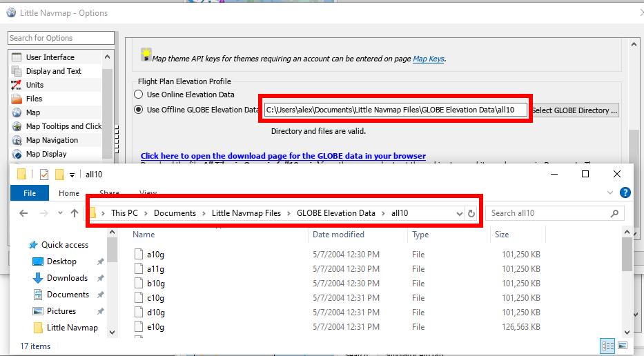Click Little Navmap Files in address breadcrumb
Viewport: 644px width, 356px height.
coord(246,213)
